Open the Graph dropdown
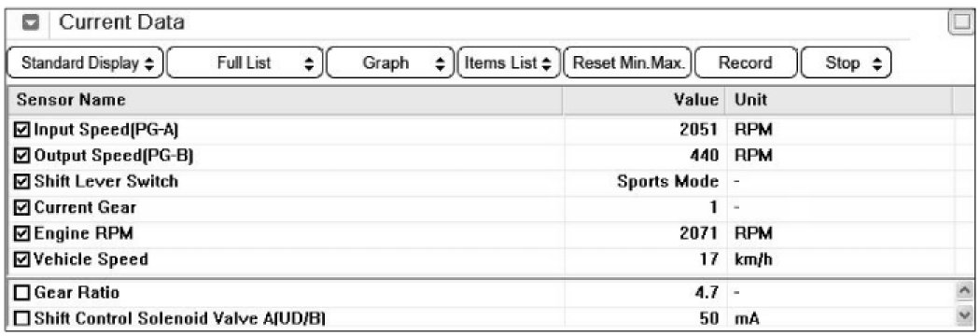The image size is (980, 336). click(x=390, y=63)
